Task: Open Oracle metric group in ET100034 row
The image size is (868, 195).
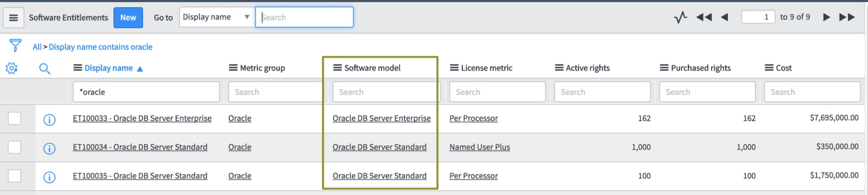Action: pyautogui.click(x=240, y=147)
